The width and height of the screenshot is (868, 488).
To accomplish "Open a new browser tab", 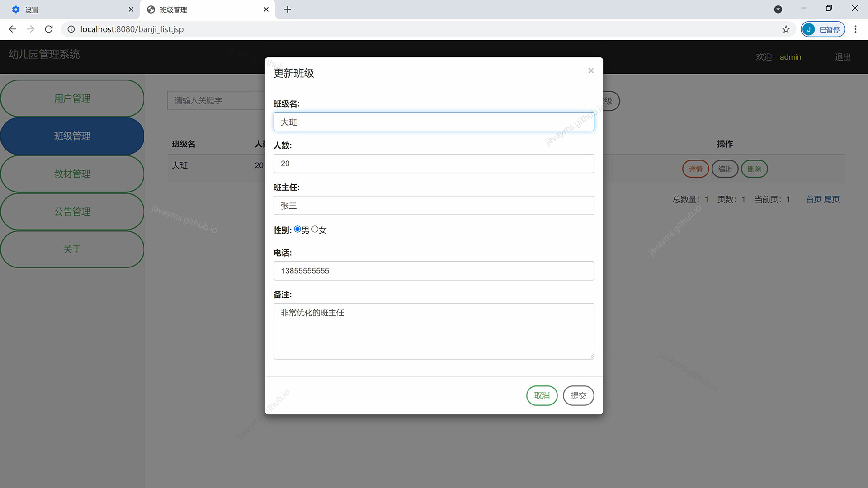I will tap(288, 9).
